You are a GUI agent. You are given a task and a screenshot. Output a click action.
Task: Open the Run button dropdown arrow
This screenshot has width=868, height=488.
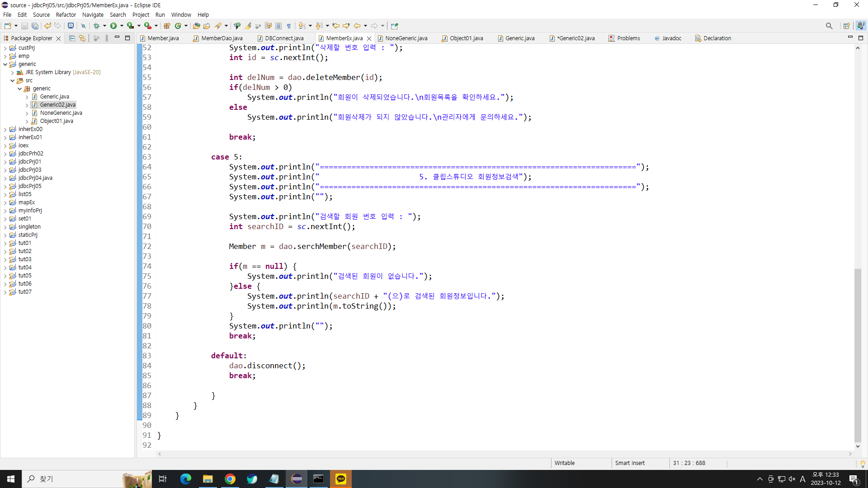[122, 26]
